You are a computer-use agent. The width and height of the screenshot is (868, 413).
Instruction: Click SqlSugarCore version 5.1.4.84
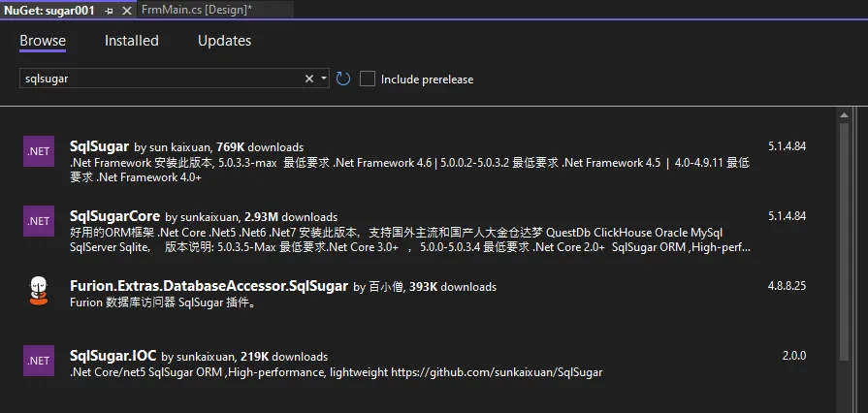coord(788,216)
